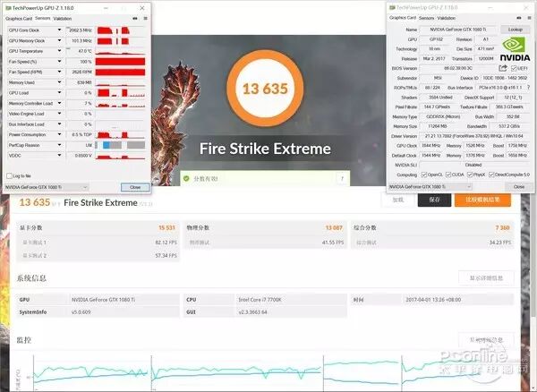
Task: Switch to Sensors tab in right GPU-Z window
Action: point(426,18)
